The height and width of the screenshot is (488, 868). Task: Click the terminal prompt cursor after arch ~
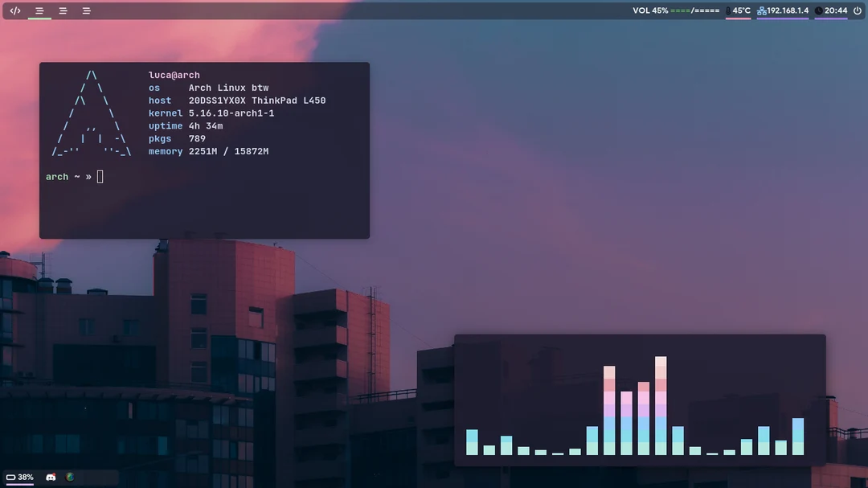[100, 176]
